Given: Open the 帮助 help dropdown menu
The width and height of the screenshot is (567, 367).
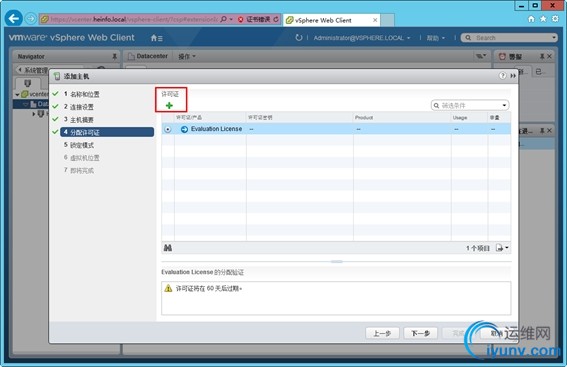Looking at the screenshot, I should pyautogui.click(x=435, y=38).
